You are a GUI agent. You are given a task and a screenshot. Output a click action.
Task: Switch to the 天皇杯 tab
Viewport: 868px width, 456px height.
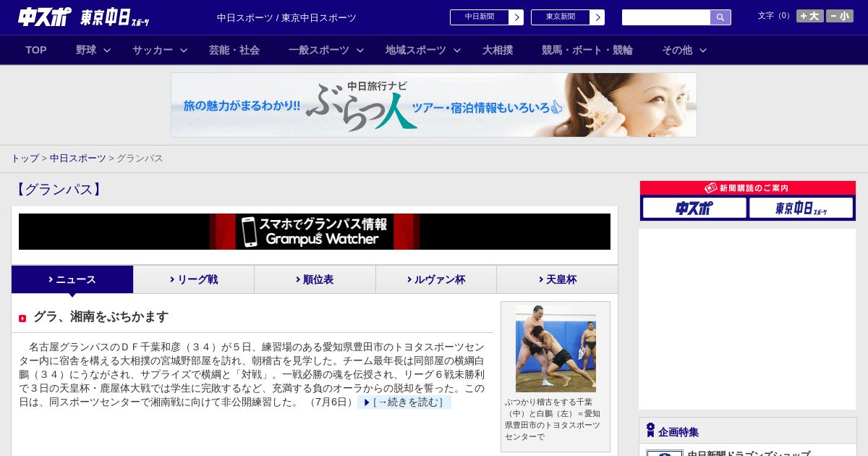557,279
